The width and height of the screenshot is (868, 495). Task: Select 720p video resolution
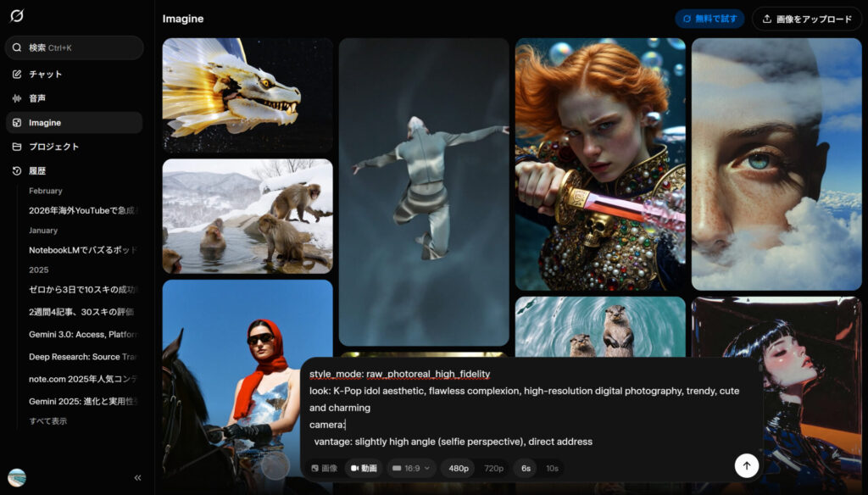tap(492, 468)
